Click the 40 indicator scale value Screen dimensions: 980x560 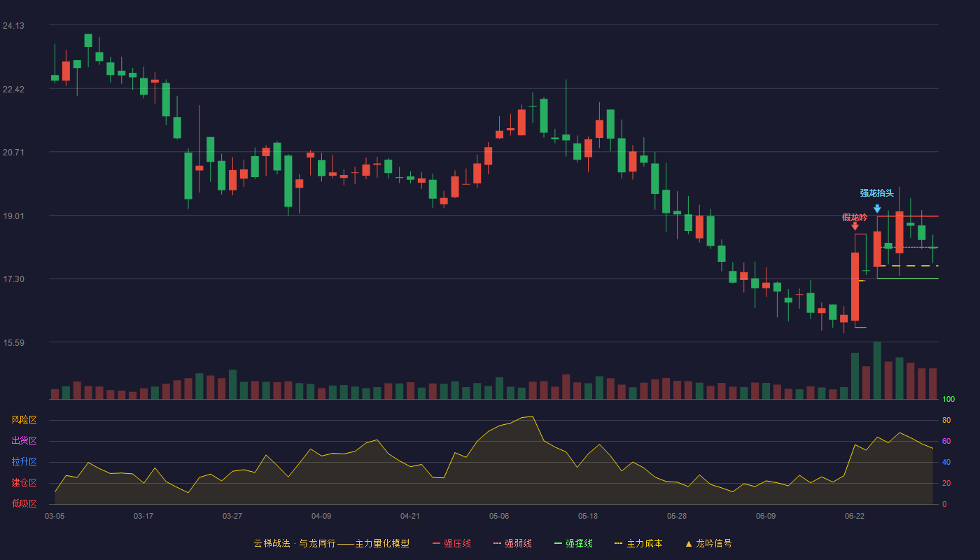click(x=946, y=462)
